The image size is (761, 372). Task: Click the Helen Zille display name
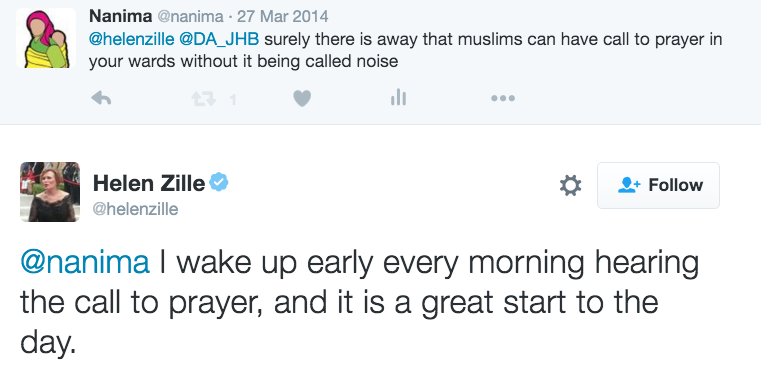pyautogui.click(x=149, y=184)
